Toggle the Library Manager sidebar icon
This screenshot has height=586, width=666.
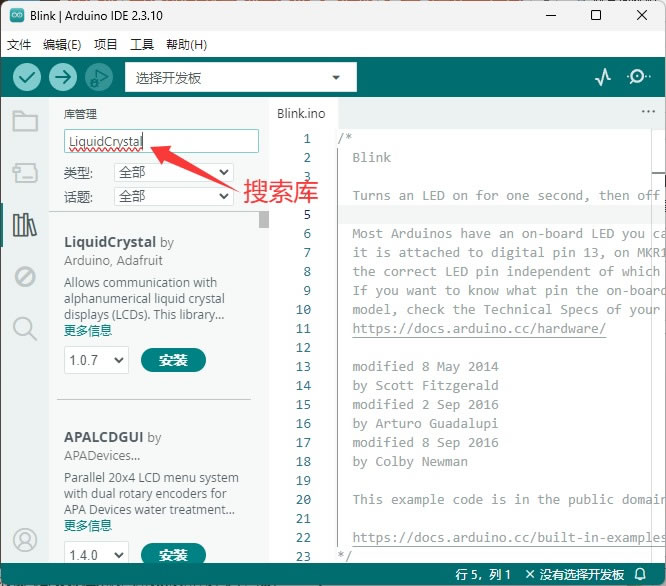click(25, 225)
